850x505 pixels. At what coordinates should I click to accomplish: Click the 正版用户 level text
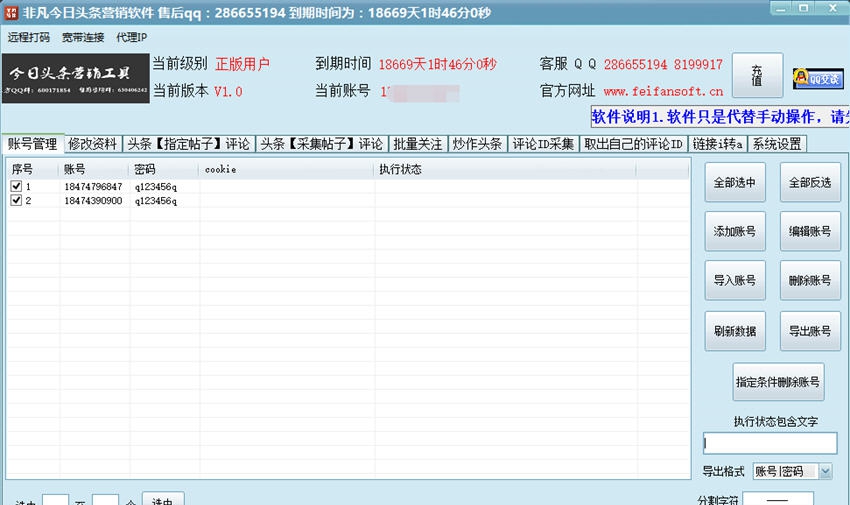click(x=242, y=64)
